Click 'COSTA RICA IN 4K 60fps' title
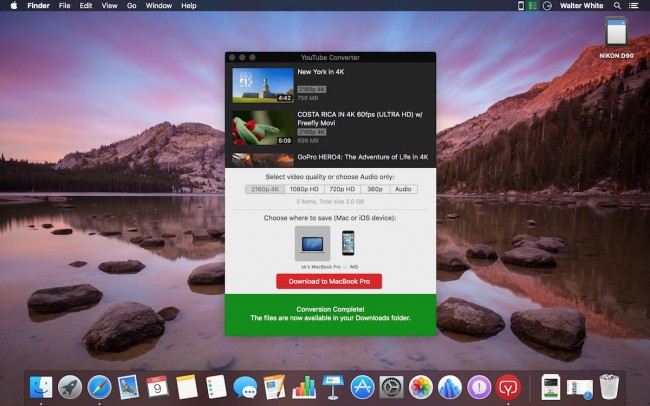Image resolution: width=650 pixels, height=406 pixels. (x=360, y=119)
